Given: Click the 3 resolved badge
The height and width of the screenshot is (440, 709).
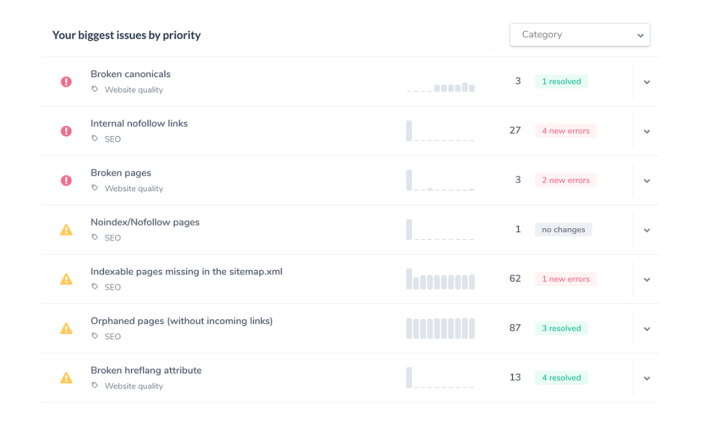Looking at the screenshot, I should click(x=561, y=328).
